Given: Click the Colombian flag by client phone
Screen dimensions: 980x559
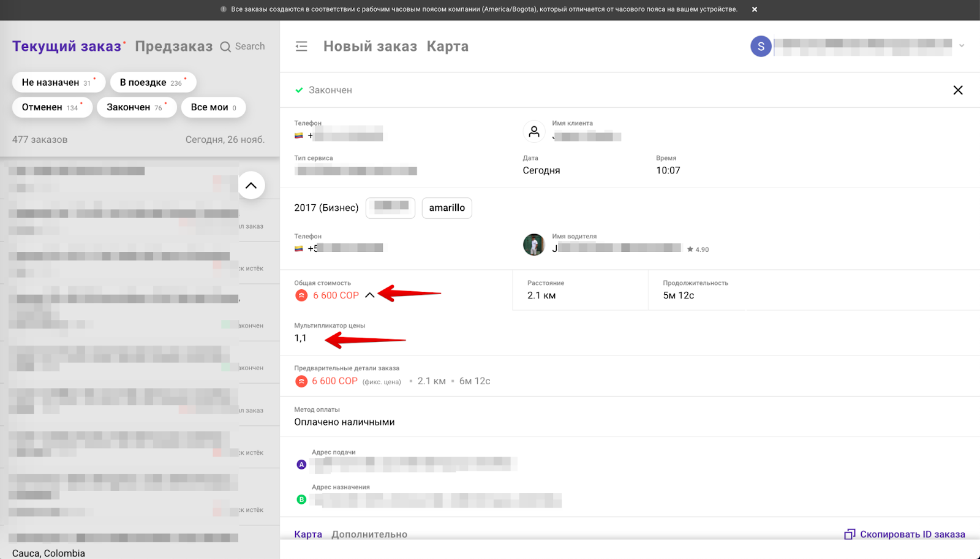Looking at the screenshot, I should tap(299, 135).
